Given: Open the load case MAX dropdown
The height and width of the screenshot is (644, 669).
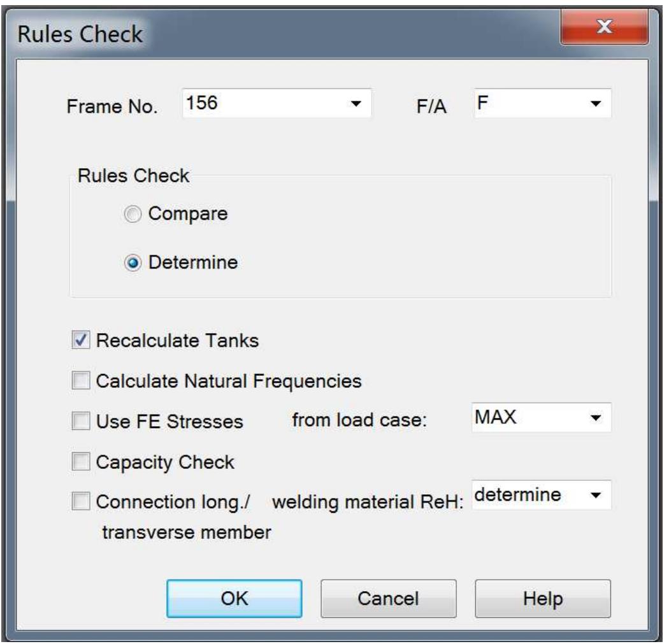Looking at the screenshot, I should pyautogui.click(x=596, y=418).
